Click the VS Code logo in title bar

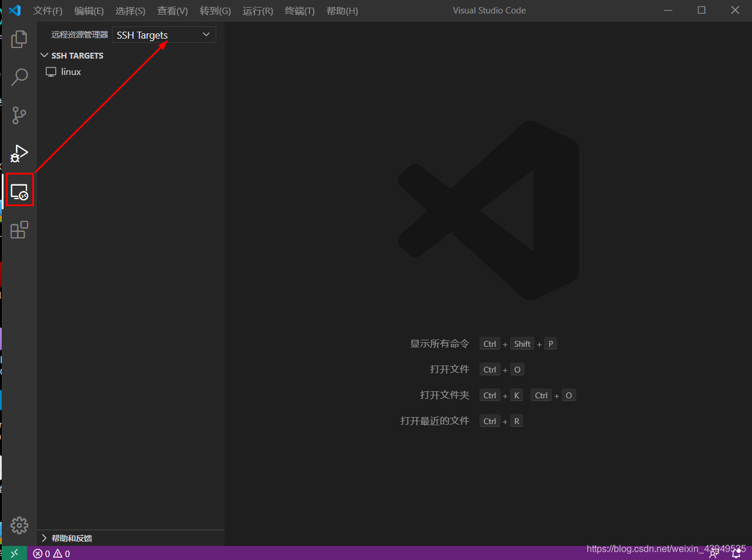(x=15, y=11)
